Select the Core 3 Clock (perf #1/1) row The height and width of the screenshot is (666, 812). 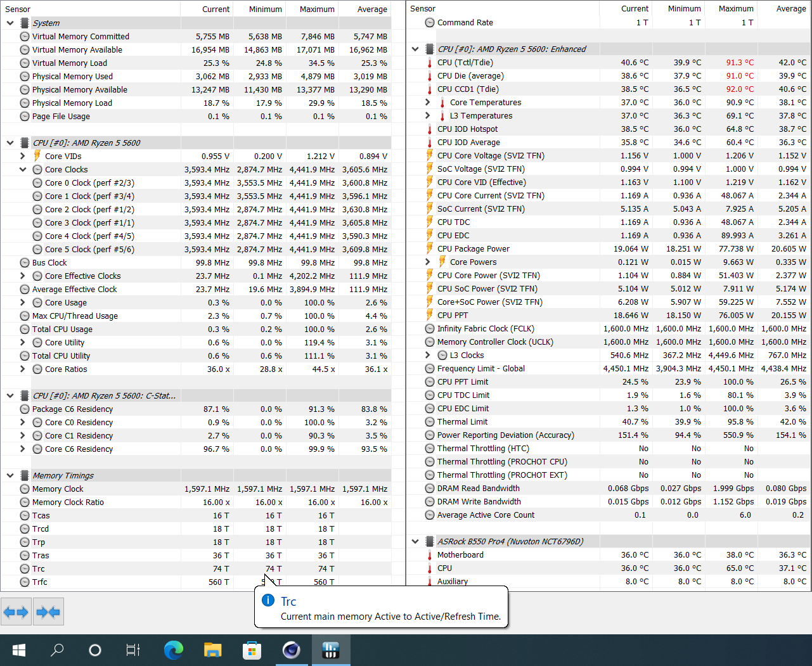click(196, 222)
